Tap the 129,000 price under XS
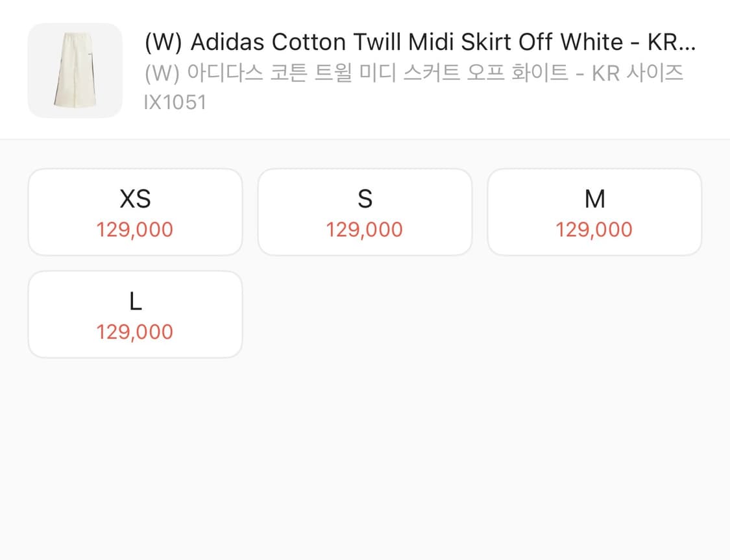Image resolution: width=730 pixels, height=560 pixels. coord(135,230)
